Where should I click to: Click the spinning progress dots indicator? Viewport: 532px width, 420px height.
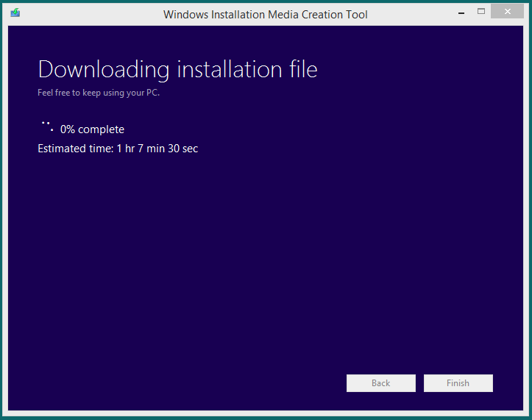click(x=47, y=127)
